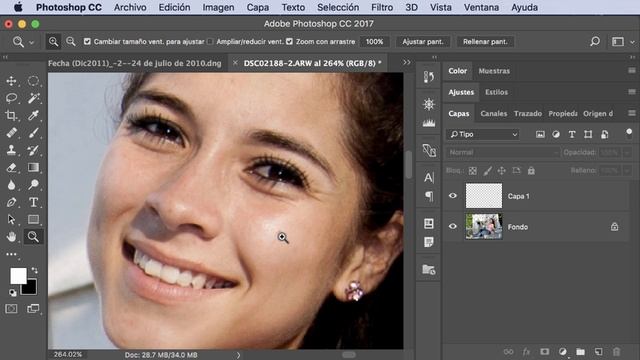This screenshot has height=360, width=640.
Task: Click the 100% zoom button
Action: (x=374, y=42)
